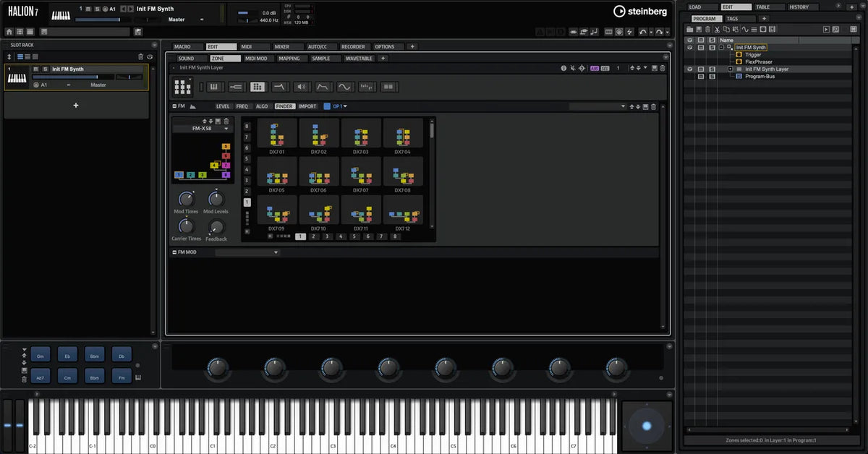
Task: Select the DX7 07 algorithm thumbnail
Action: point(361,174)
